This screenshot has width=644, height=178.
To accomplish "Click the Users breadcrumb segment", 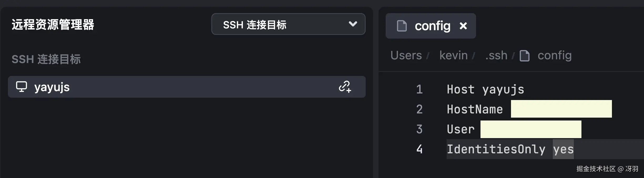I will click(x=406, y=55).
